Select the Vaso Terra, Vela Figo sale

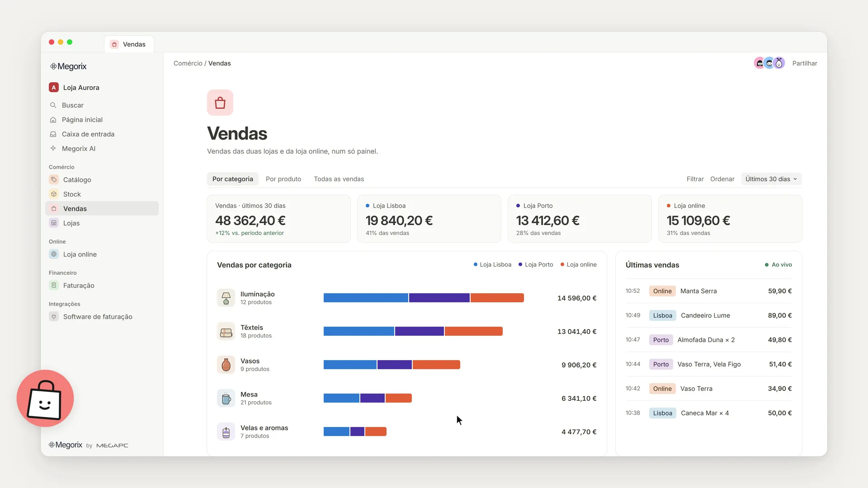coord(708,364)
